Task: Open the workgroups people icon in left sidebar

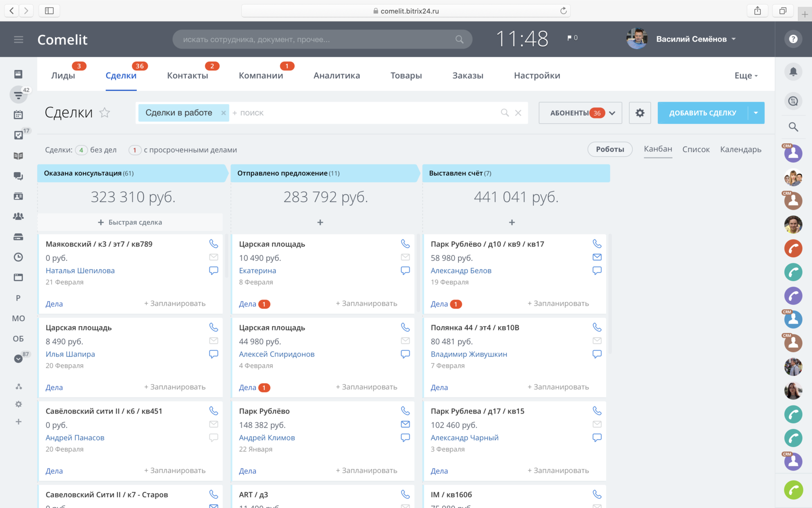Action: coord(18,216)
